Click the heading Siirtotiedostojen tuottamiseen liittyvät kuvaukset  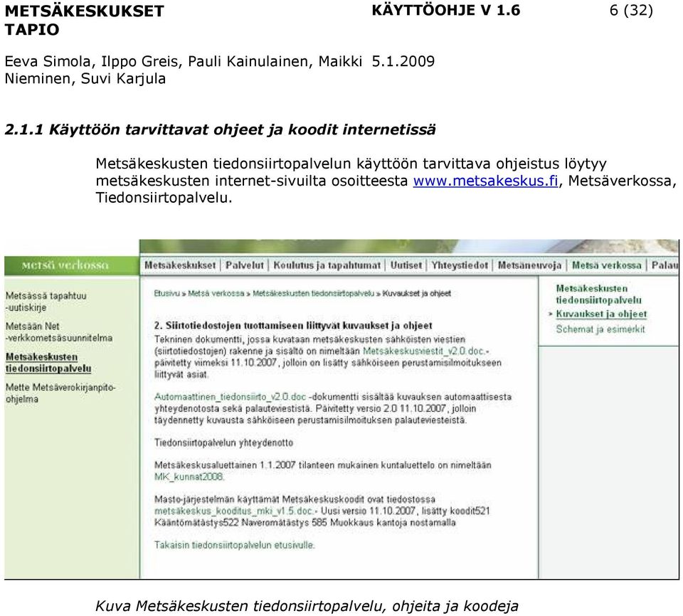click(x=293, y=325)
